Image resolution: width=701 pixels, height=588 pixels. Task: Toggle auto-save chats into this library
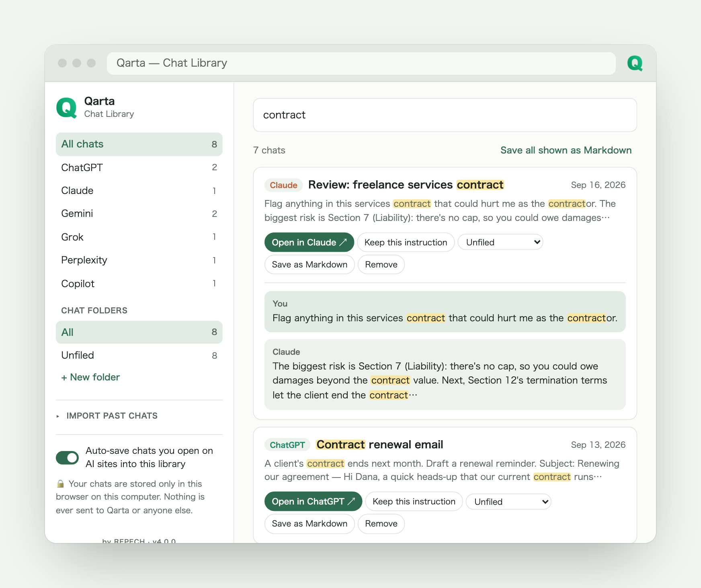67,457
